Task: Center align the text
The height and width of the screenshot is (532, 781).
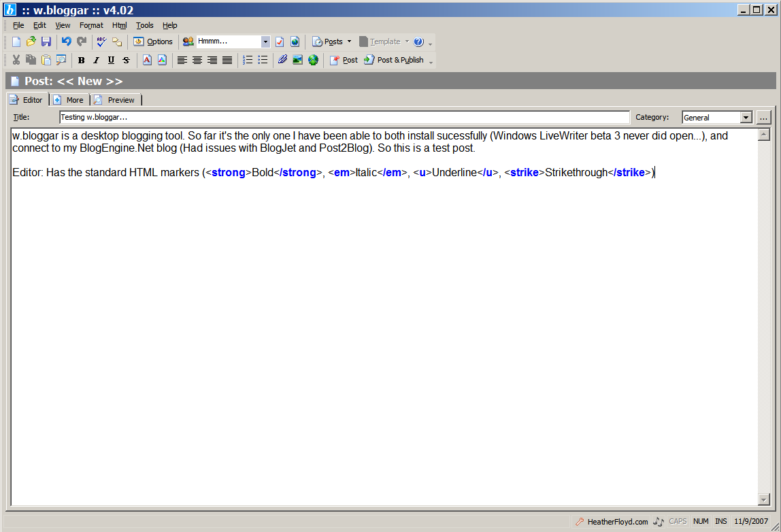Action: (197, 61)
